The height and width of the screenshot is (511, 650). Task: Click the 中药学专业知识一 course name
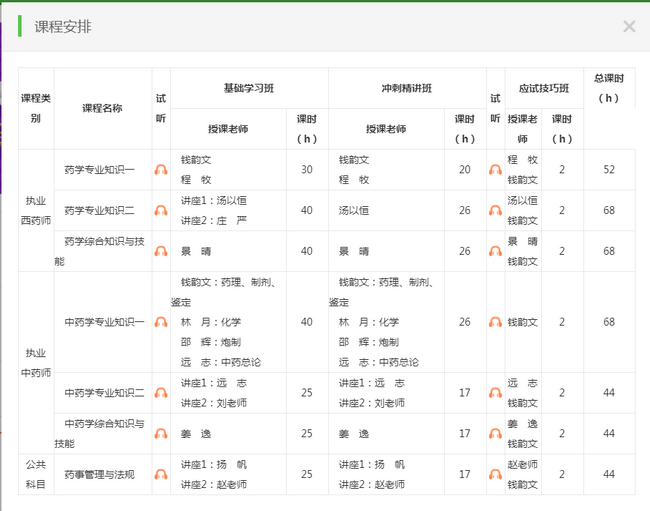105,322
